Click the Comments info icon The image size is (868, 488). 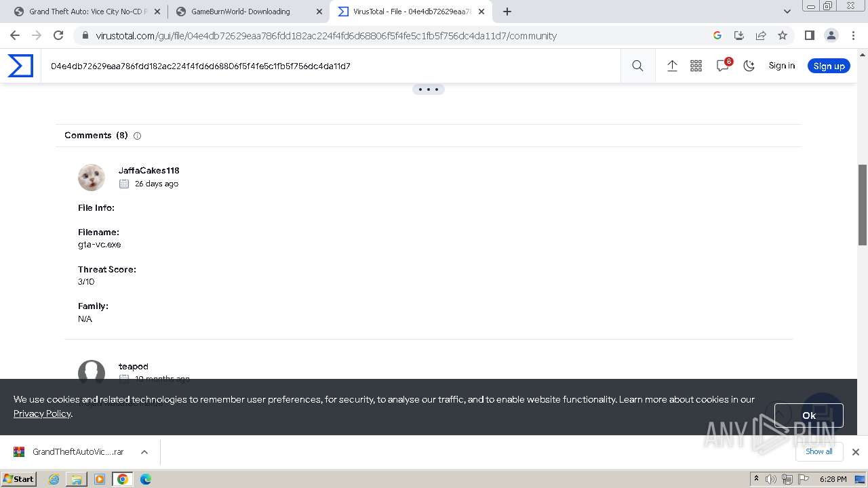137,136
